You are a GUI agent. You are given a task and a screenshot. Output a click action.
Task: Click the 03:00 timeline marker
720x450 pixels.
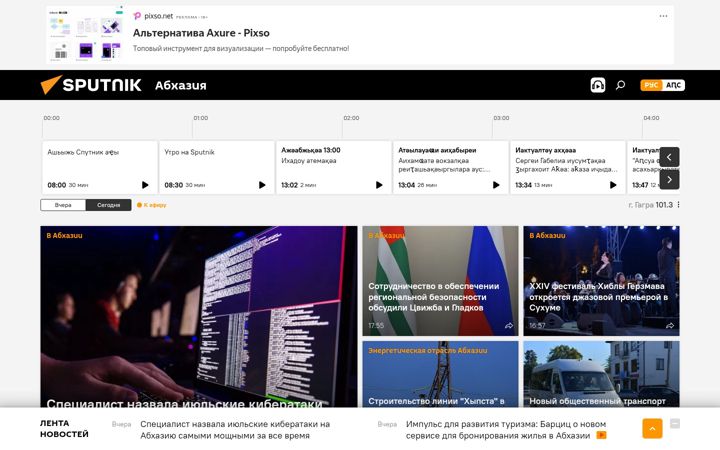coord(501,118)
